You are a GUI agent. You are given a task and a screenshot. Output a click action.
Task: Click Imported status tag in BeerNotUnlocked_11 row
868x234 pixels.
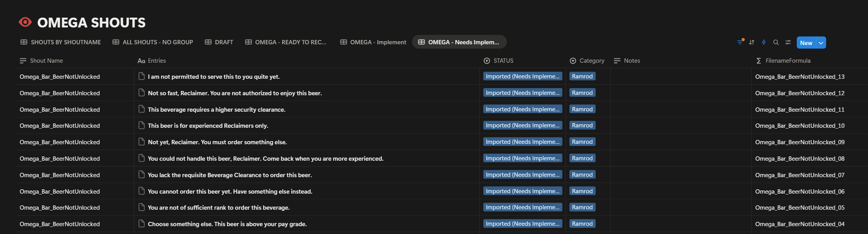523,109
